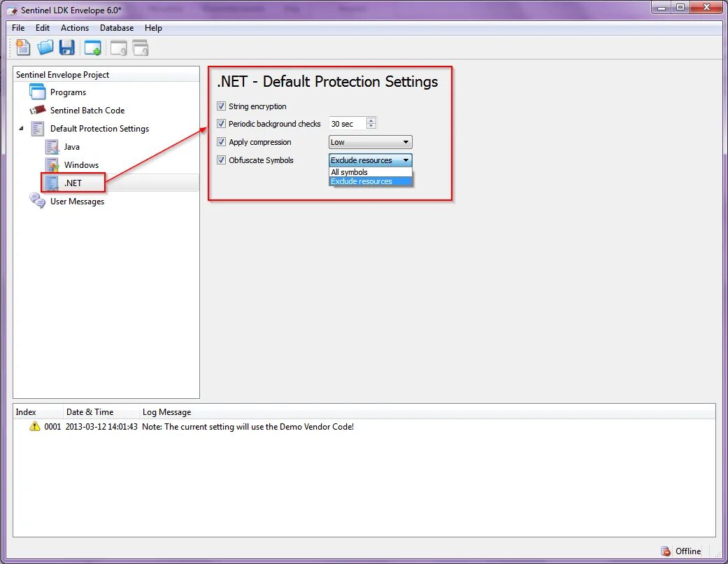Click the greyed Protect All toolbar icon
728x564 pixels.
[x=140, y=48]
